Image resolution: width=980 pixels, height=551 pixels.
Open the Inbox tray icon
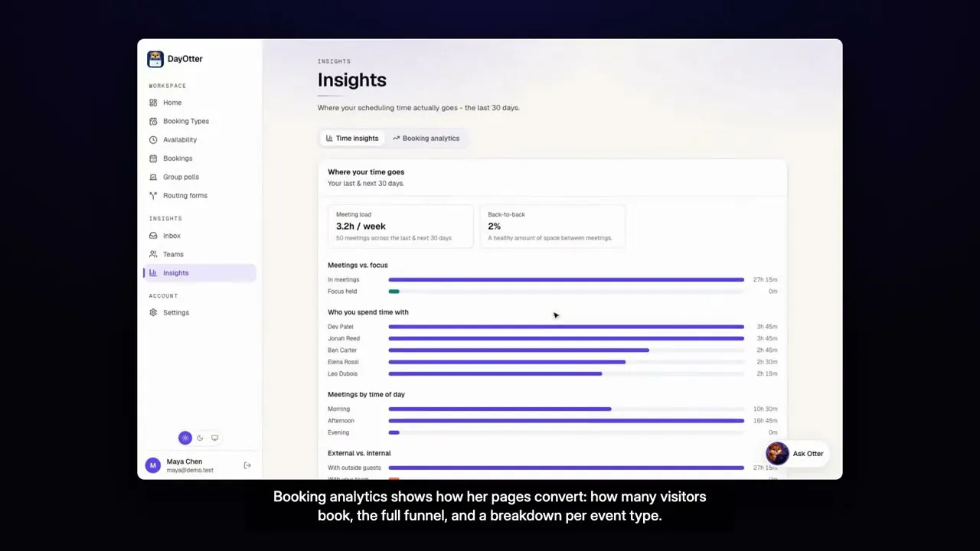click(153, 236)
